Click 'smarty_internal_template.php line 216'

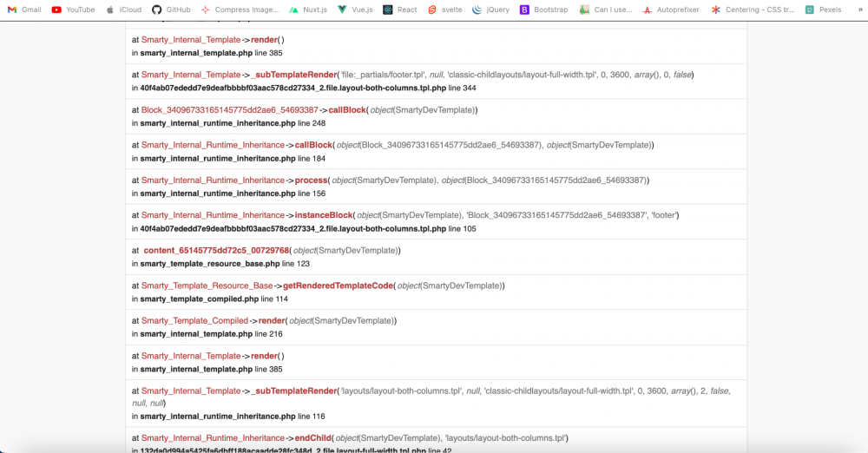click(x=211, y=334)
